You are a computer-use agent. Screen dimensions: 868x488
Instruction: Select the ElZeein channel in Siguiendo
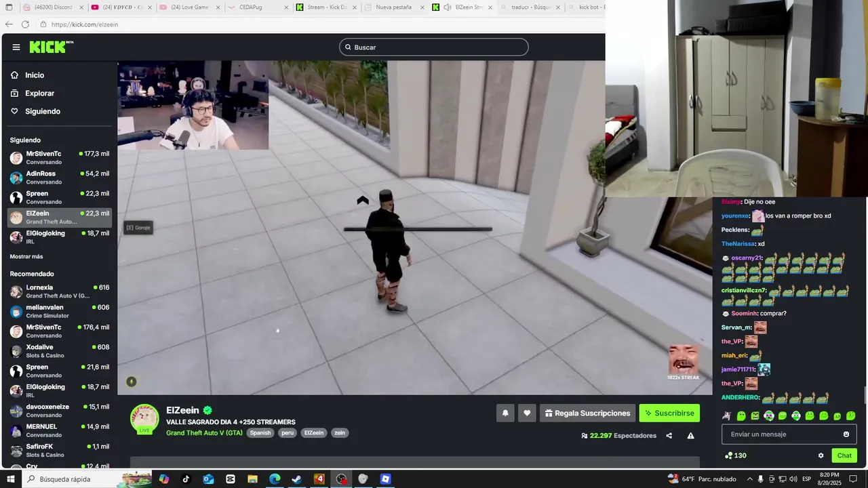click(x=60, y=217)
